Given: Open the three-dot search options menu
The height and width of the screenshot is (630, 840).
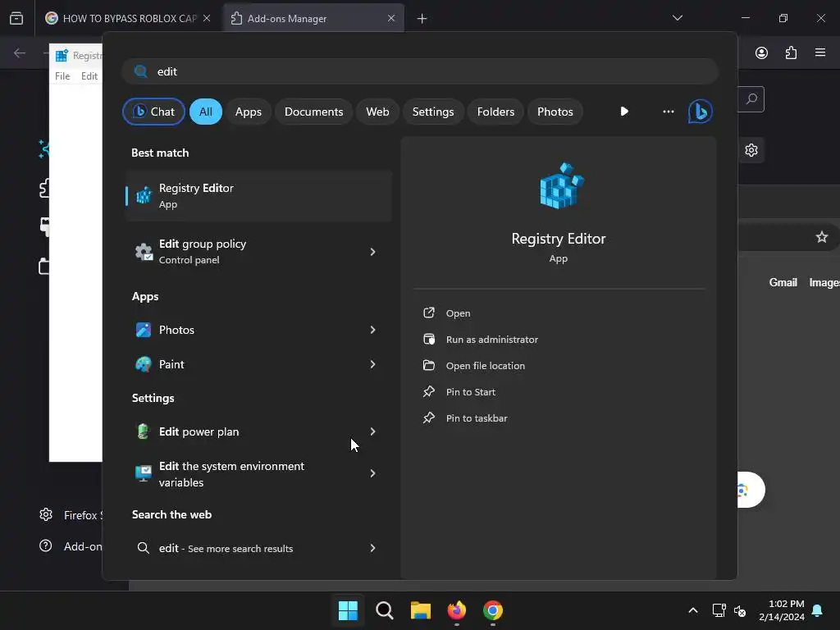Looking at the screenshot, I should (x=668, y=112).
